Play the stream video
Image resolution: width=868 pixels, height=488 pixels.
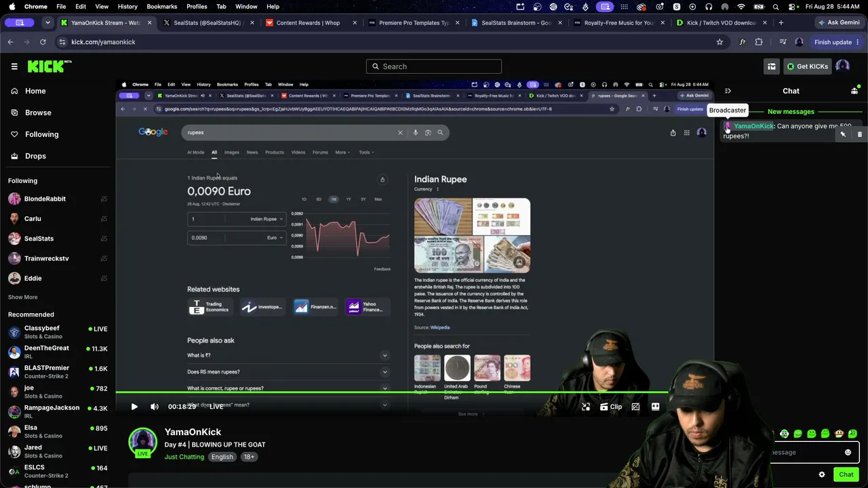point(134,407)
